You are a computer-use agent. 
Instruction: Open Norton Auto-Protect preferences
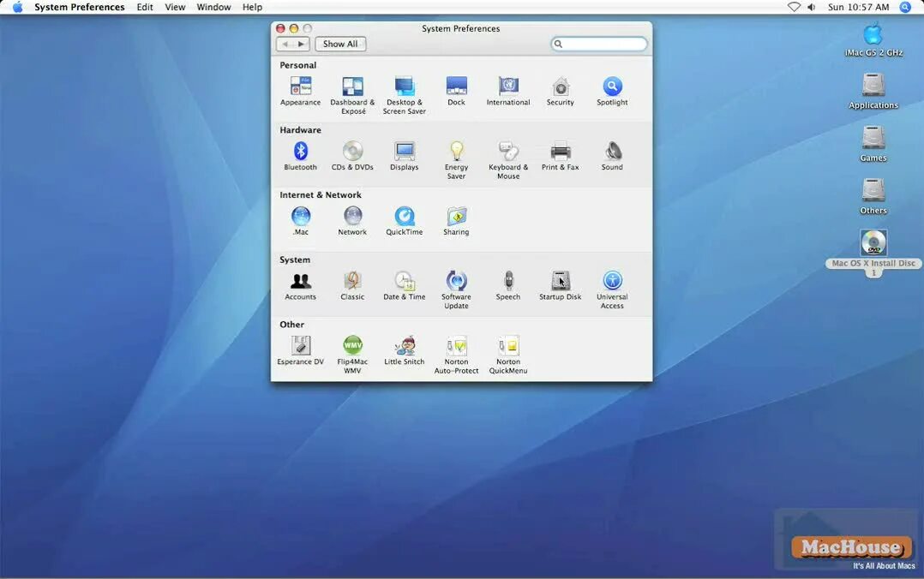(x=456, y=355)
